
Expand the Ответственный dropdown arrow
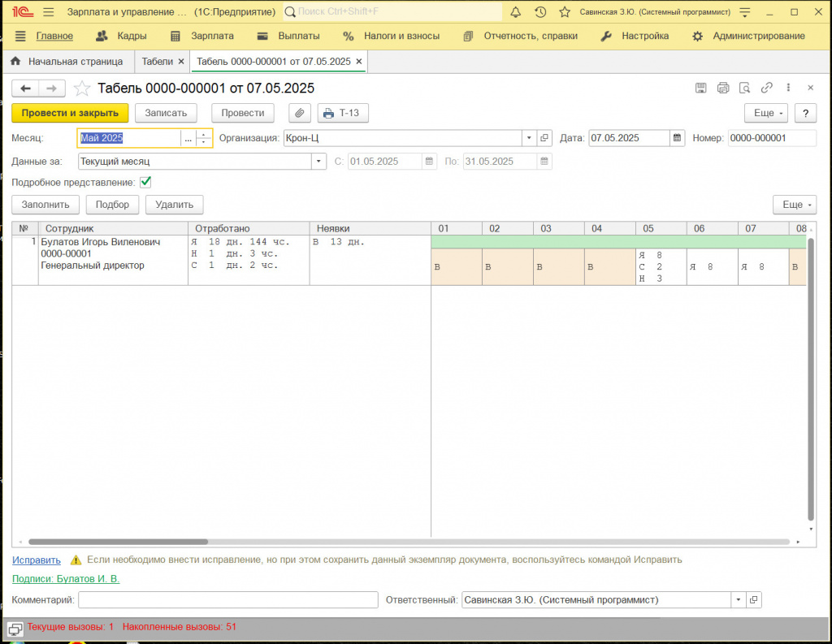(x=738, y=600)
